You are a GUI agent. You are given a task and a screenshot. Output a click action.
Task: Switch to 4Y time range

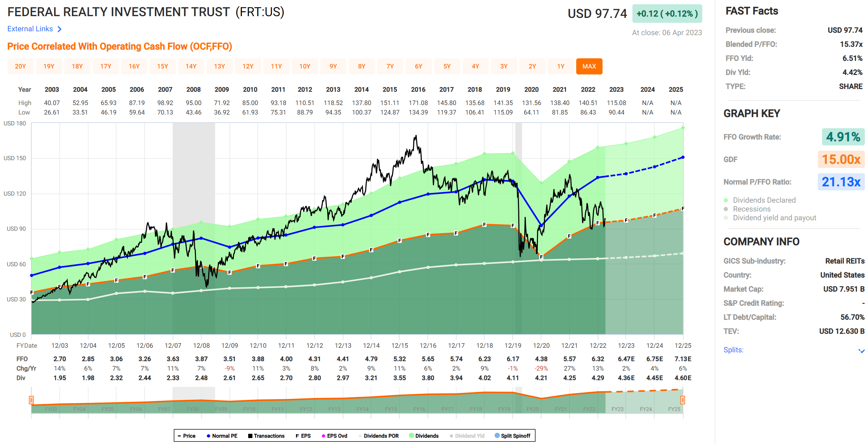coord(475,66)
